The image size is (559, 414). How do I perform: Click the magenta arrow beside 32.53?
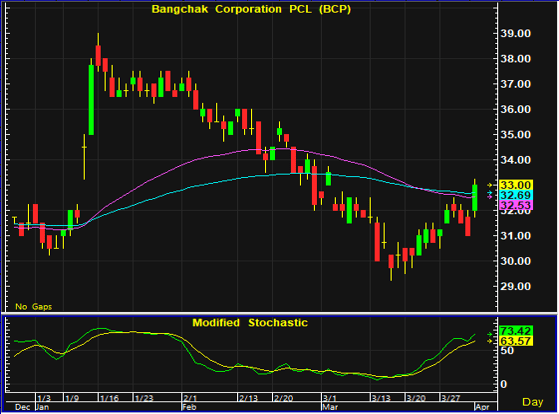[x=490, y=197]
